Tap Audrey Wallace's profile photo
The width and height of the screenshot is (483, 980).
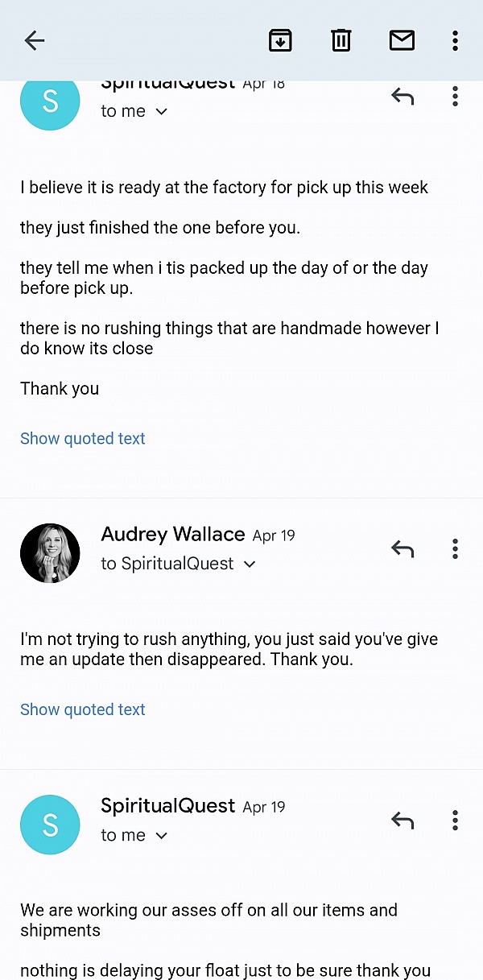50,553
